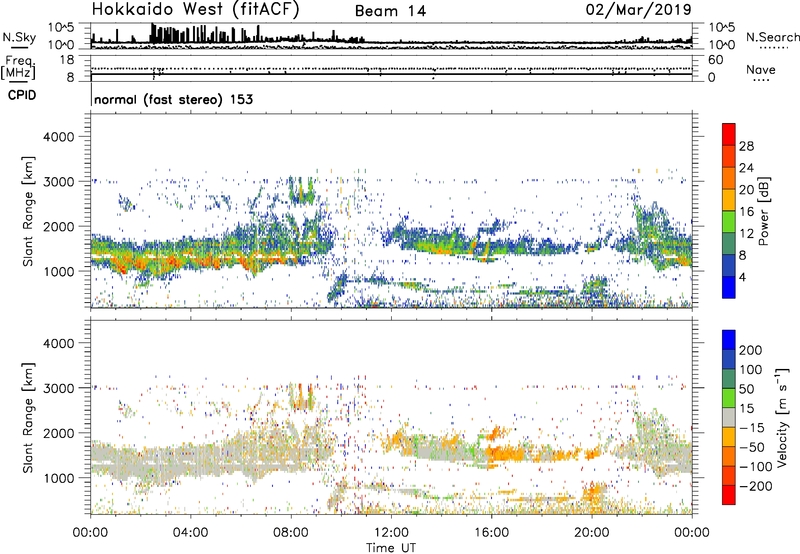The image size is (800, 554).
Task: Click the 'Velocity [m s-1]' color bar label
Action: point(782,417)
